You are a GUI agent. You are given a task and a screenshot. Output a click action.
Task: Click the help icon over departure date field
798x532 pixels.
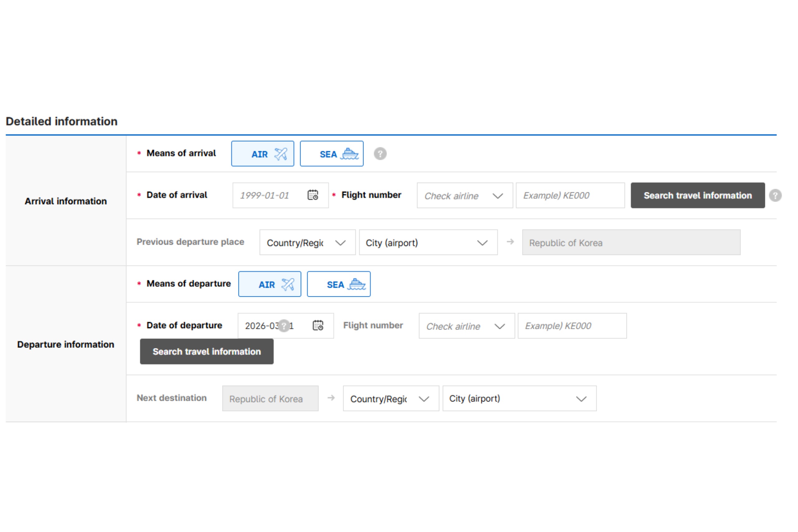[x=284, y=326]
